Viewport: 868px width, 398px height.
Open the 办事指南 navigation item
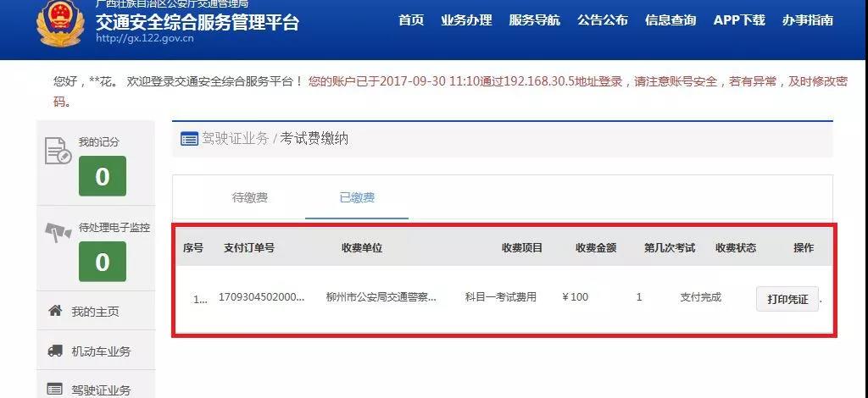808,20
